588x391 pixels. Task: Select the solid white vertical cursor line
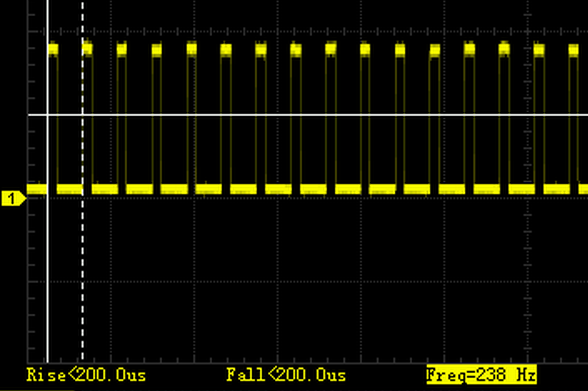(48, 181)
